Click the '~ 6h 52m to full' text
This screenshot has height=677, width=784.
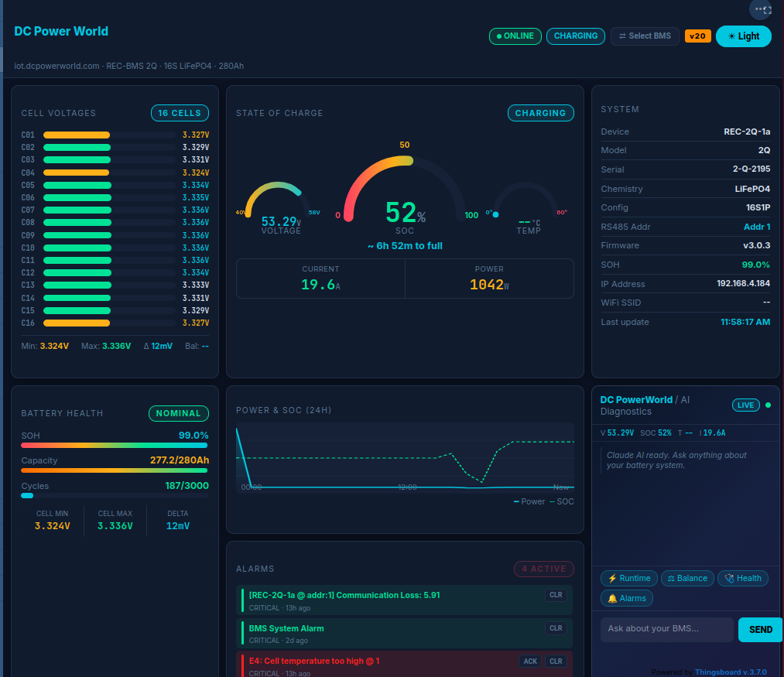[x=405, y=246]
